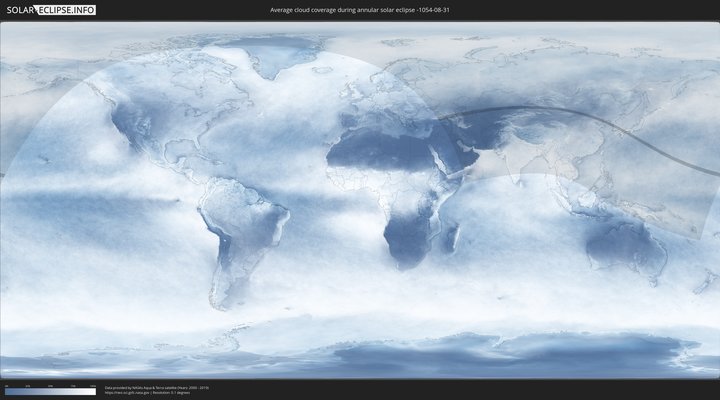Select Australia on the map

(625, 245)
